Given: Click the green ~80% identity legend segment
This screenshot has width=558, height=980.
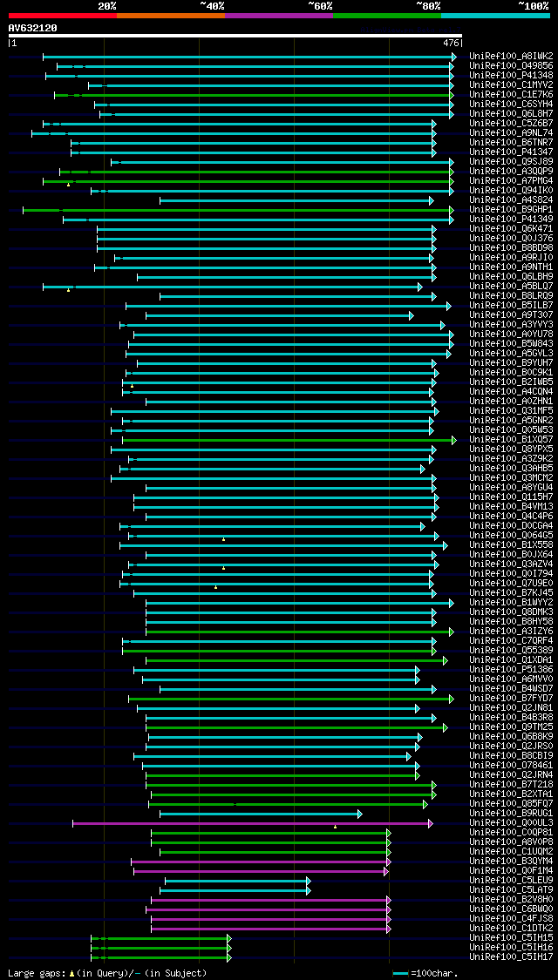Looking at the screenshot, I should point(387,15).
